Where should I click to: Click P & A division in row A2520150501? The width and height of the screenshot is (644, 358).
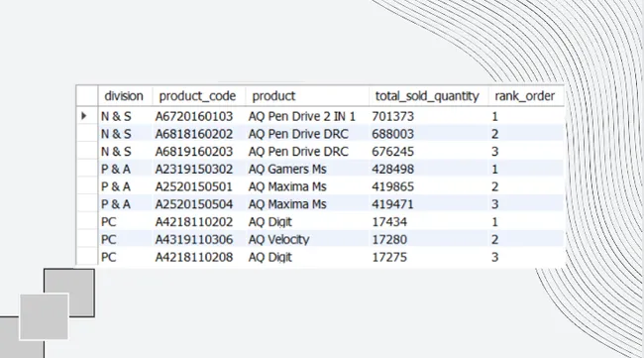[116, 187]
